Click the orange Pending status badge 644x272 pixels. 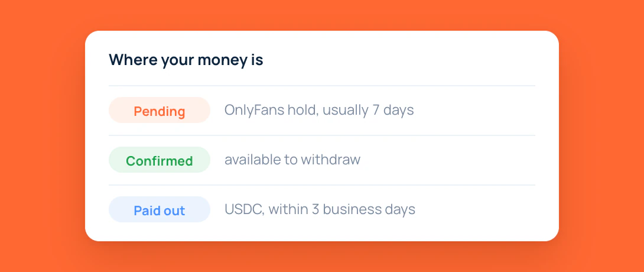(160, 110)
